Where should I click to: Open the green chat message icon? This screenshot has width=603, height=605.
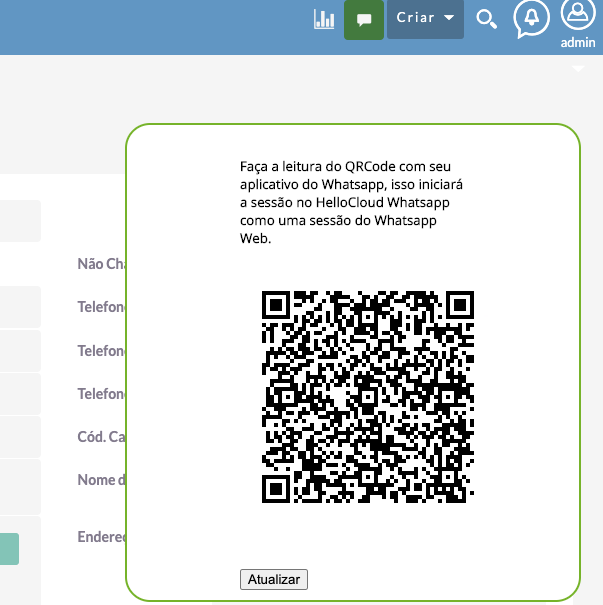[364, 20]
